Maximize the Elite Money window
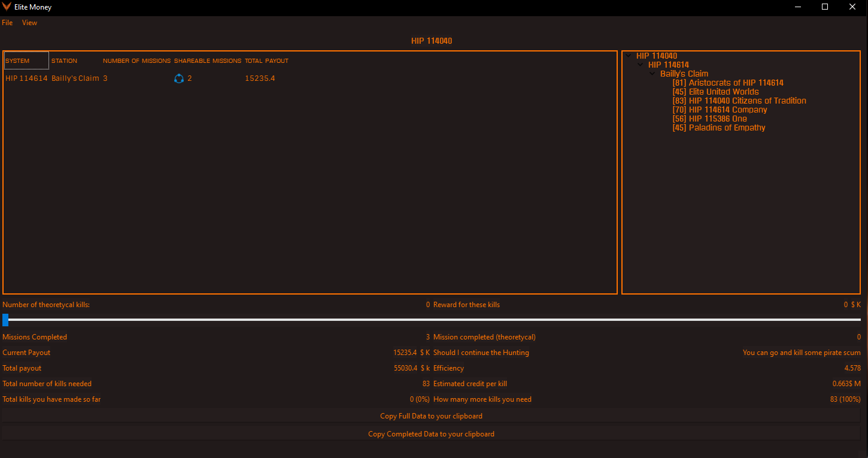Screen dimensions: 868x458 click(825, 7)
